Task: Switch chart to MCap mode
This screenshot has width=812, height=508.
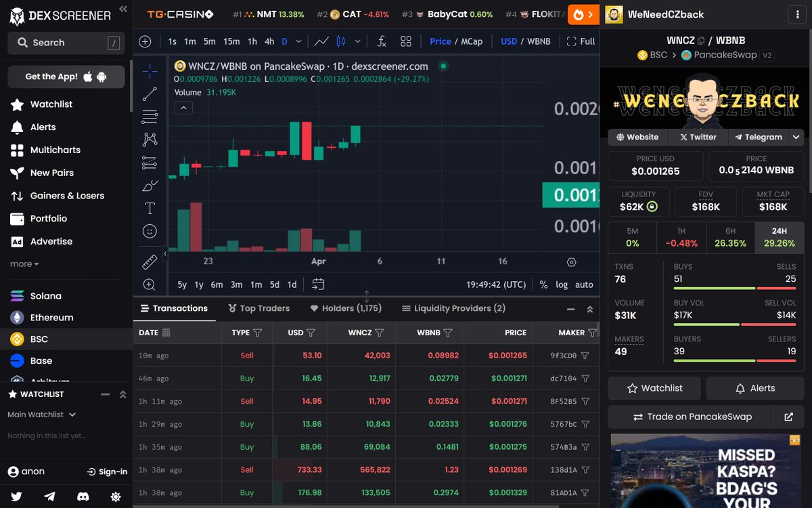Action: (472, 41)
